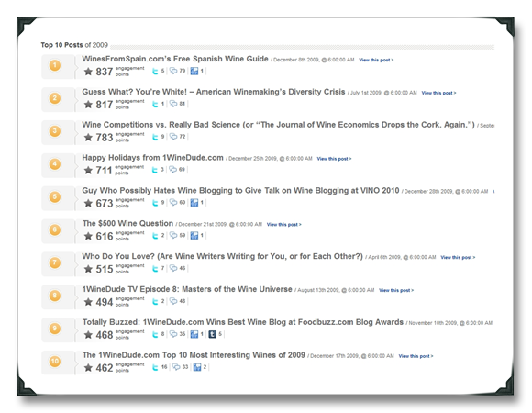Open the Top 10 Most Interesting Wines of 2009 post
Screen dimensions: 532x413
[x=194, y=355]
